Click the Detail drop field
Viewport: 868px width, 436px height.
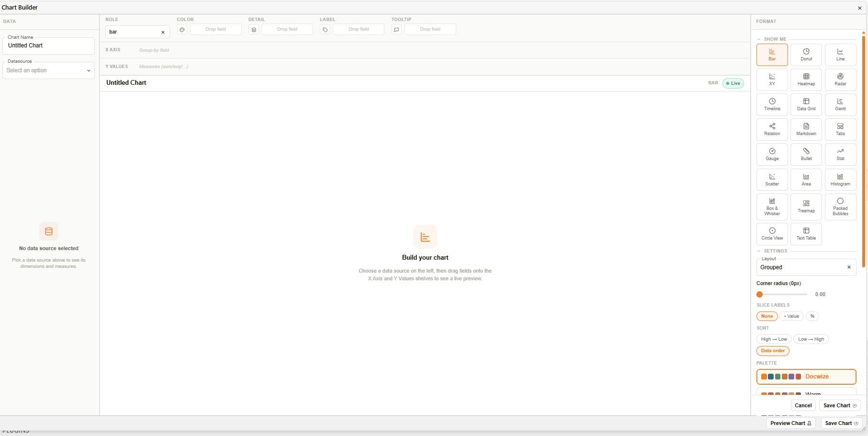[x=287, y=29]
